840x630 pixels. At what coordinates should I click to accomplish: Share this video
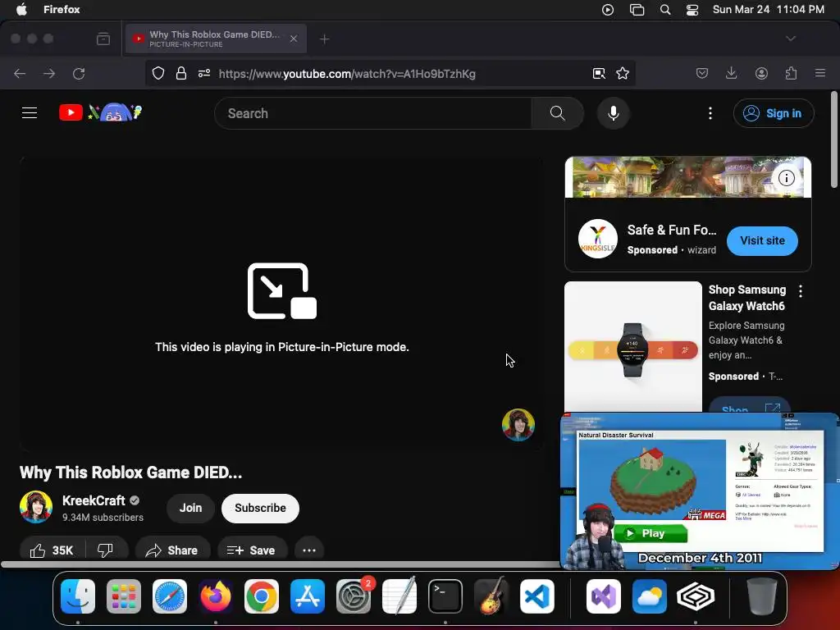point(172,550)
